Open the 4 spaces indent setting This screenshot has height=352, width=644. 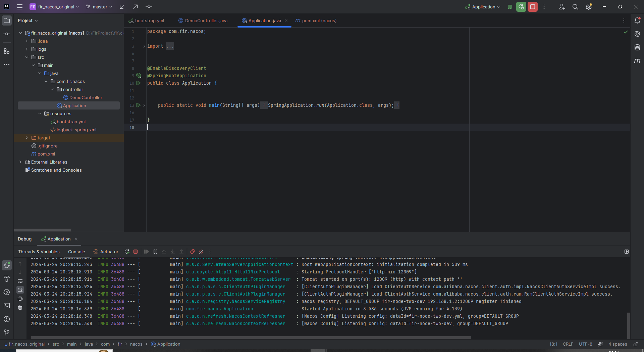click(618, 344)
